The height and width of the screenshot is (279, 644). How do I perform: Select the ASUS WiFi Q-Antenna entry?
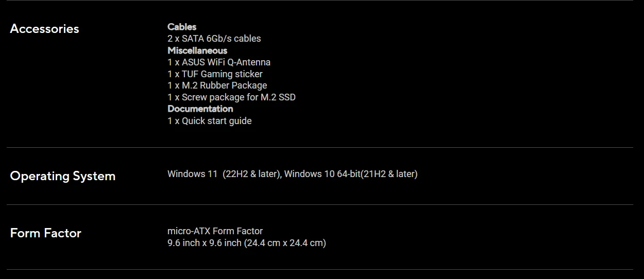pos(219,62)
